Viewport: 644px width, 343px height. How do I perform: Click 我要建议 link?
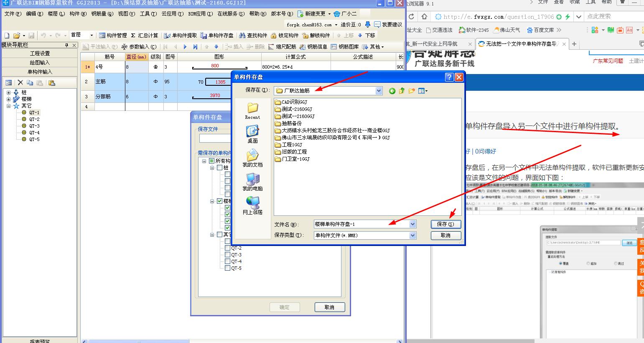[x=388, y=25]
